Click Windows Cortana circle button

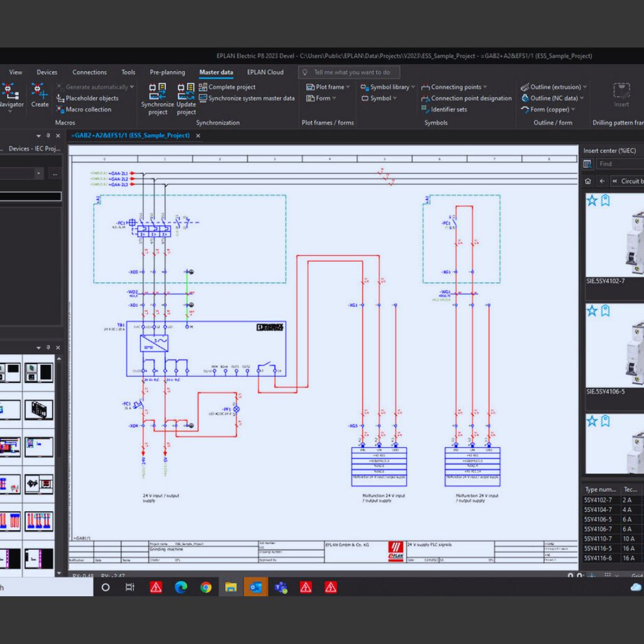(x=106, y=587)
